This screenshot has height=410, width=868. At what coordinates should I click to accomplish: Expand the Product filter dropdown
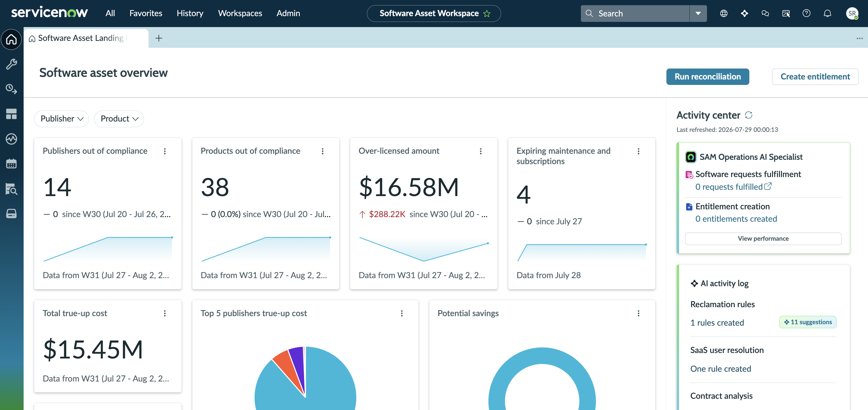pyautogui.click(x=119, y=119)
